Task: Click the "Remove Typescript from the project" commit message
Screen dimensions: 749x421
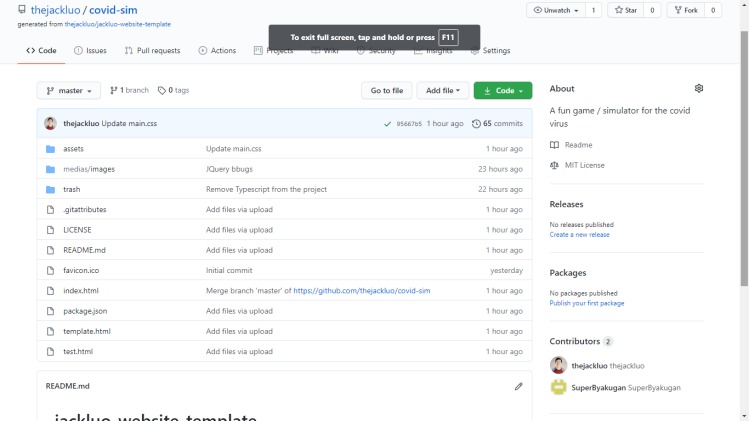Action: [x=267, y=189]
